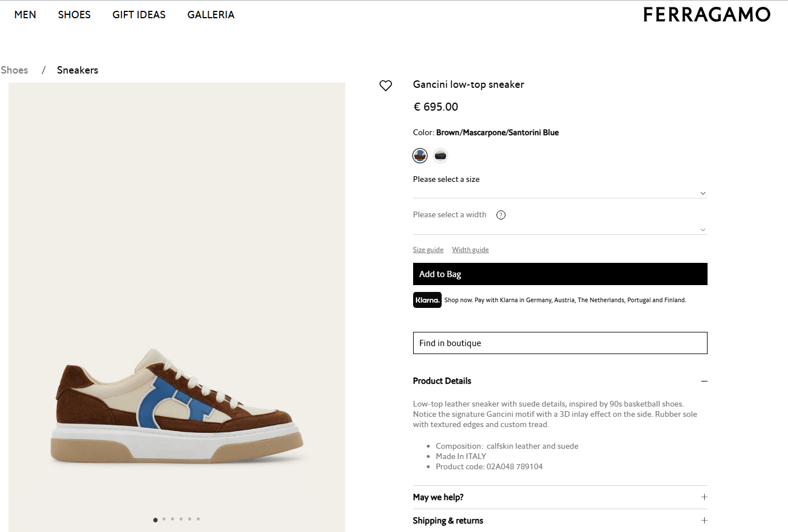Click the Klarna logo badge
The width and height of the screenshot is (788, 532).
[427, 300]
